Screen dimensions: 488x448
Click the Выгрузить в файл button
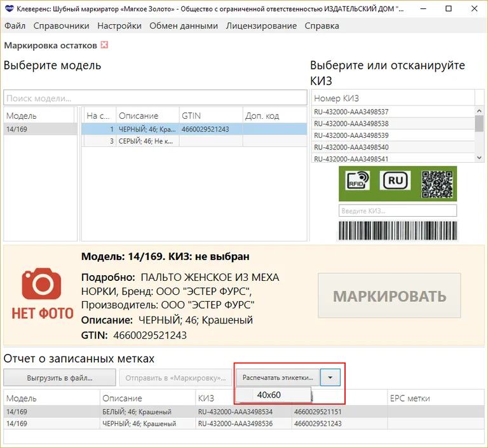click(60, 377)
